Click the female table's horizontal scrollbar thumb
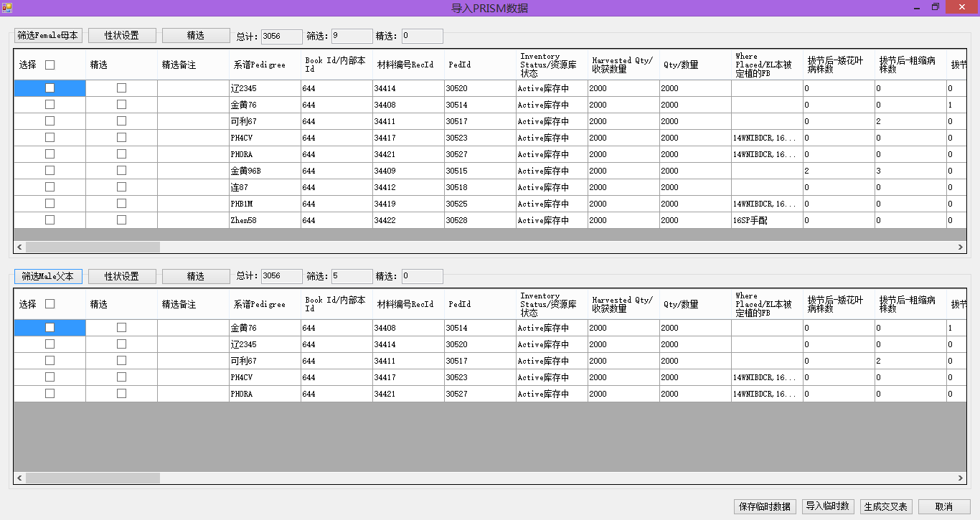This screenshot has width=980, height=520. tap(93, 247)
